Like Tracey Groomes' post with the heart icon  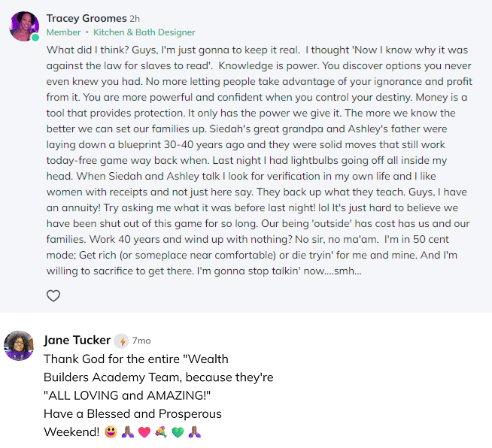(x=53, y=295)
